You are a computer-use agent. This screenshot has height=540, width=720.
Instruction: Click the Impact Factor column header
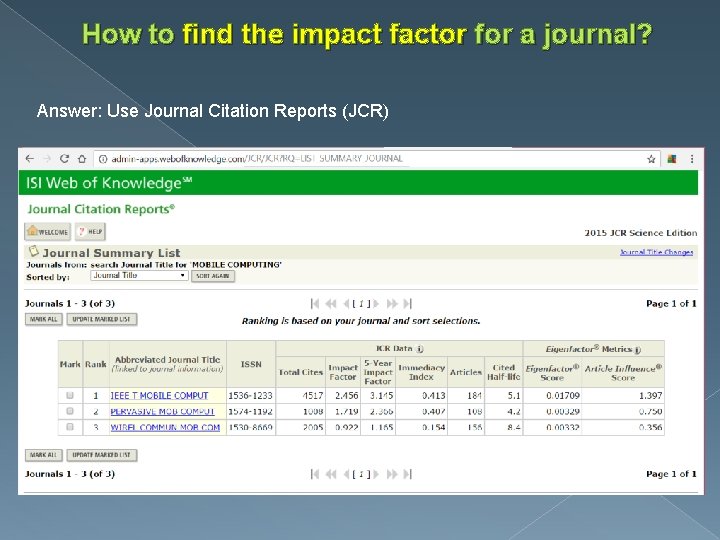point(343,372)
